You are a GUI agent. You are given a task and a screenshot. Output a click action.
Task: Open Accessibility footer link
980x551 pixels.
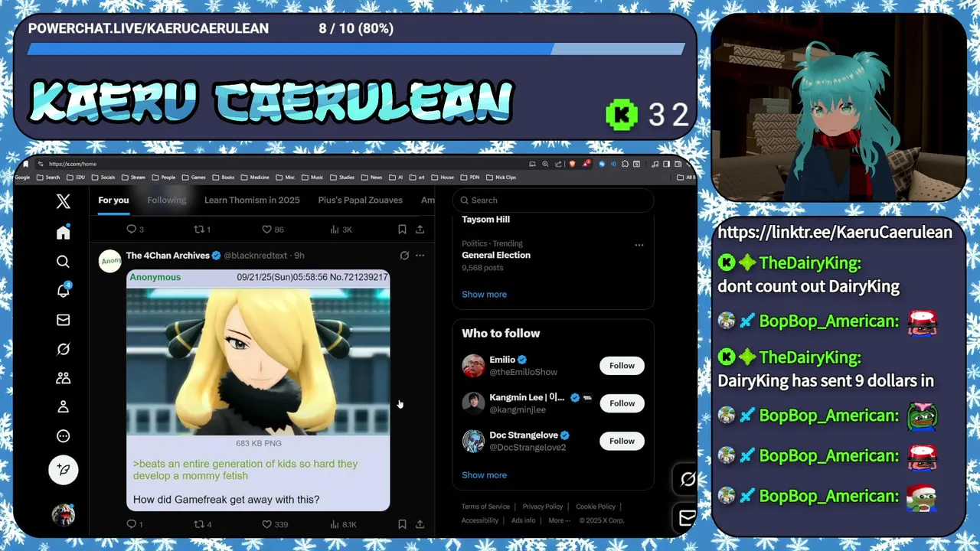pyautogui.click(x=480, y=520)
